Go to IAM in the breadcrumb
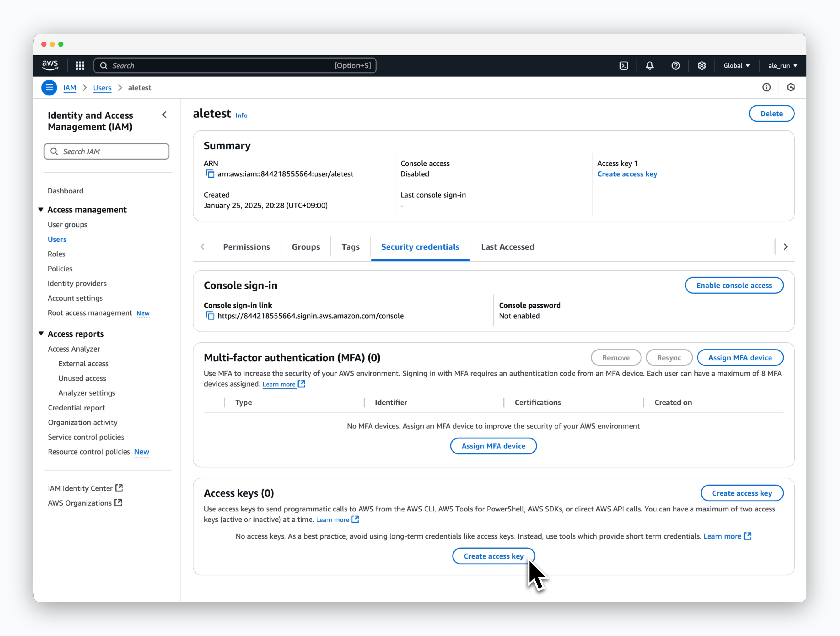The image size is (840, 636). tap(70, 88)
